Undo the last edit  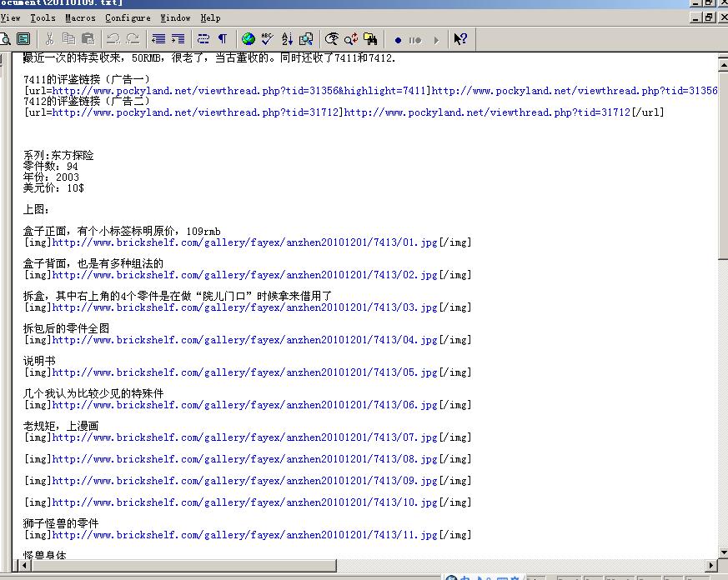[113, 39]
